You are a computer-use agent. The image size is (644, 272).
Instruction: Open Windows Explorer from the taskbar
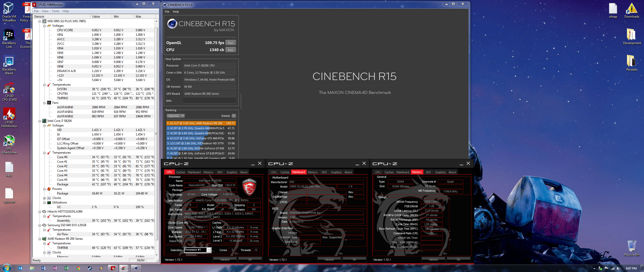pyautogui.click(x=32, y=268)
